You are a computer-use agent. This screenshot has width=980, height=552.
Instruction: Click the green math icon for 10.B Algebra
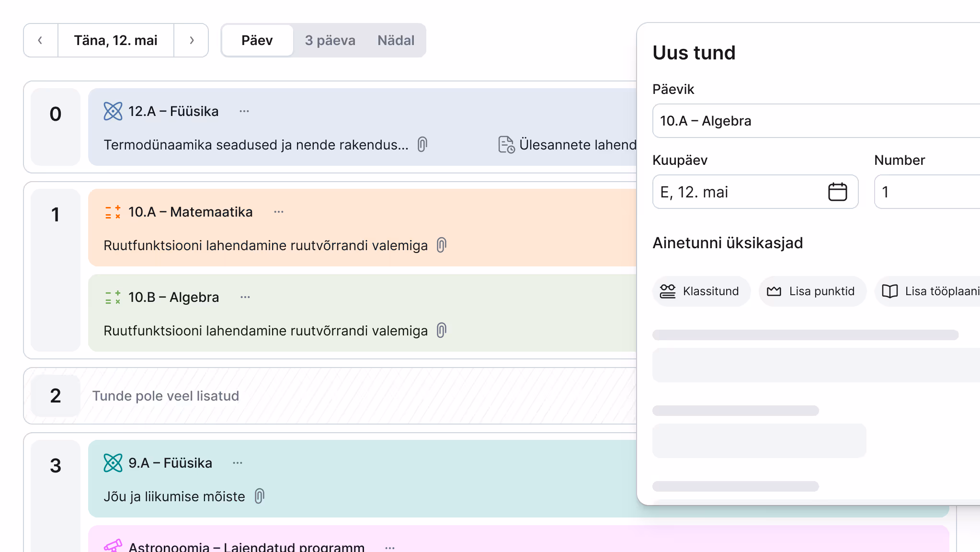point(113,297)
